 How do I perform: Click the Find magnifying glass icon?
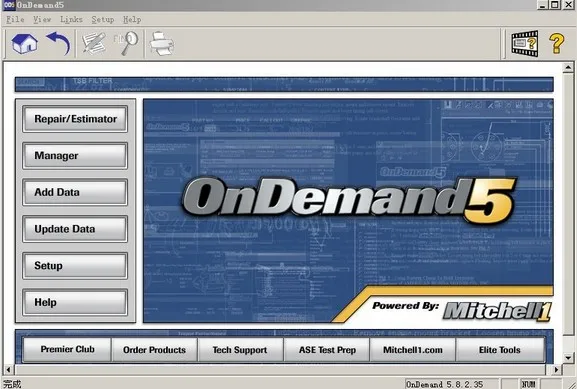(x=126, y=43)
